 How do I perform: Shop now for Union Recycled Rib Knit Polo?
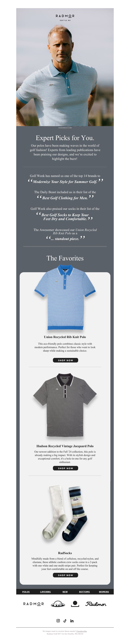65,360
